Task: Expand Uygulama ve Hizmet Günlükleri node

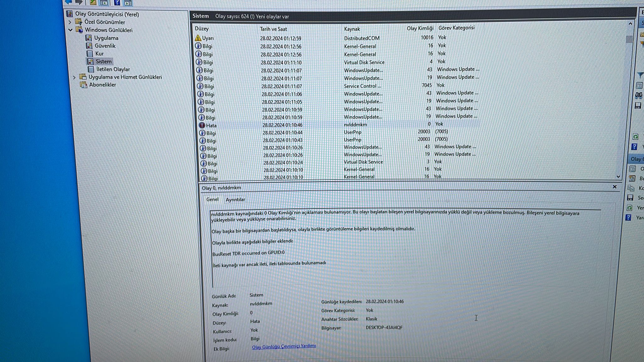Action: 74,77
